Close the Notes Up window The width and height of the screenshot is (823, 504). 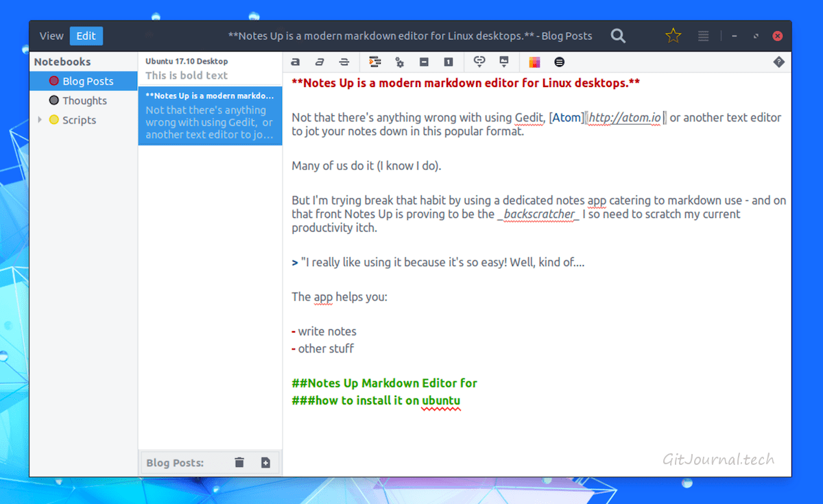coord(778,36)
